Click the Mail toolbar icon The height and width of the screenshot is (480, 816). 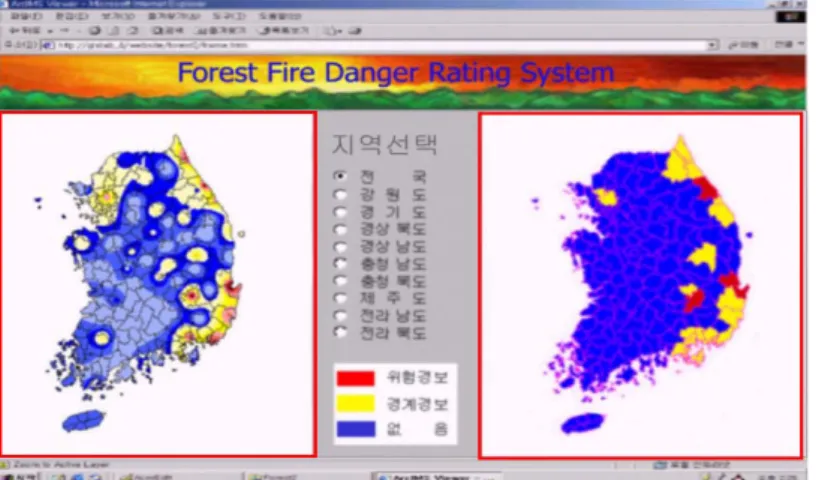(332, 31)
